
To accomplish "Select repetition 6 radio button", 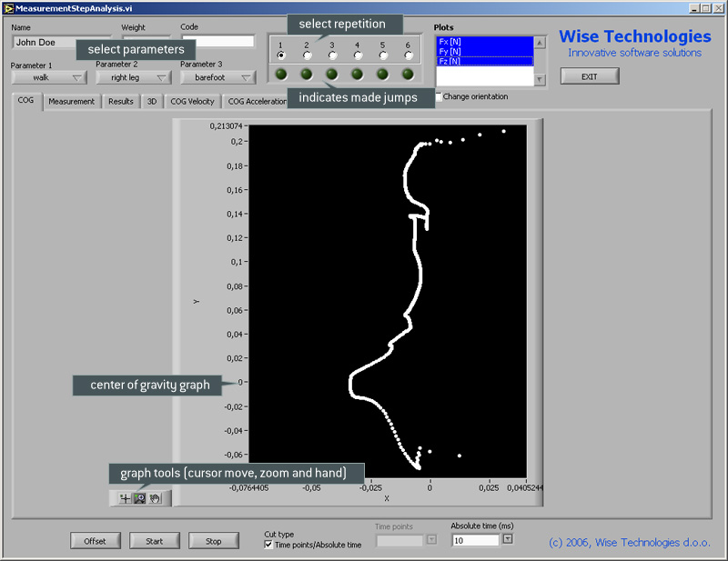I will [x=408, y=55].
